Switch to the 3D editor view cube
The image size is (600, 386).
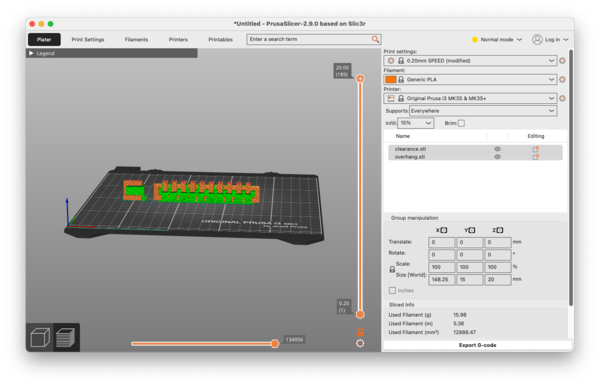click(40, 338)
